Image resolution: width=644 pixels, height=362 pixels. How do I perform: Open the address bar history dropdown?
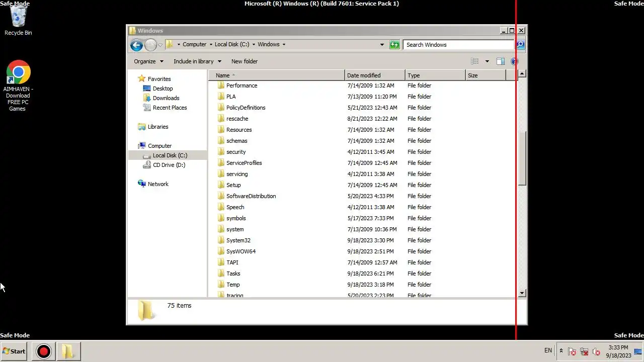(382, 45)
